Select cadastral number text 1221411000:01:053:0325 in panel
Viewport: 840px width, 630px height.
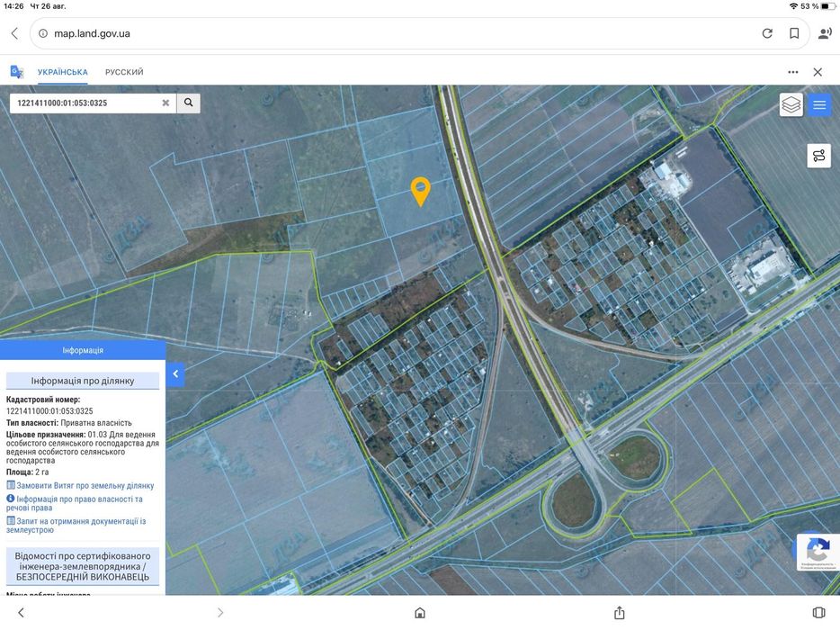(x=49, y=410)
